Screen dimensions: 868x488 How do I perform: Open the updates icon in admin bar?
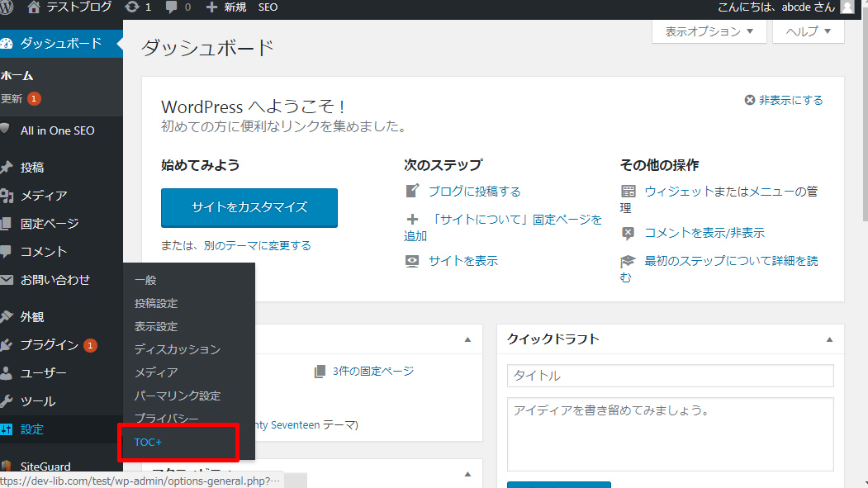(132, 7)
